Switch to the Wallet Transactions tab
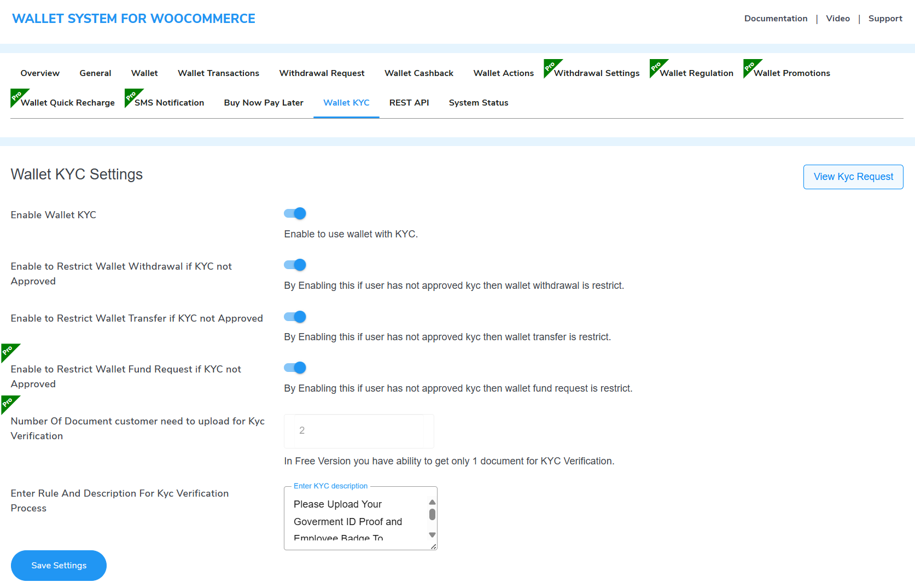 [218, 73]
